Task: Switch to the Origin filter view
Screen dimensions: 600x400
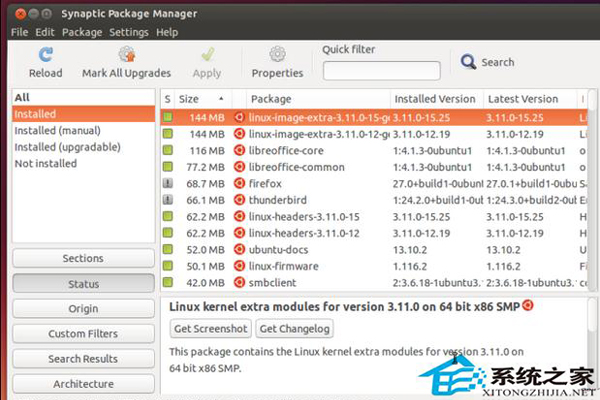Action: (83, 309)
